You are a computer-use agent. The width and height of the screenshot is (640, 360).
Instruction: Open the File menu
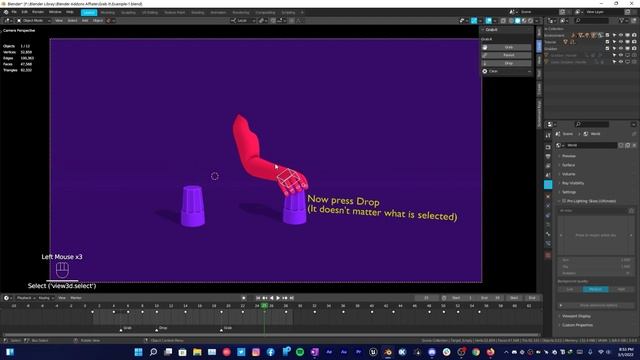tap(14, 12)
